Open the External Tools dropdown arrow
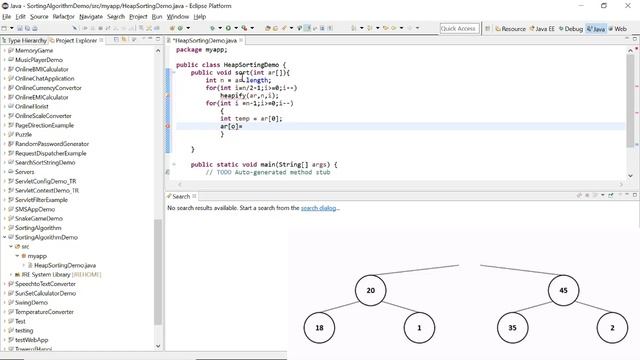This screenshot has height=360, width=640. click(x=252, y=28)
